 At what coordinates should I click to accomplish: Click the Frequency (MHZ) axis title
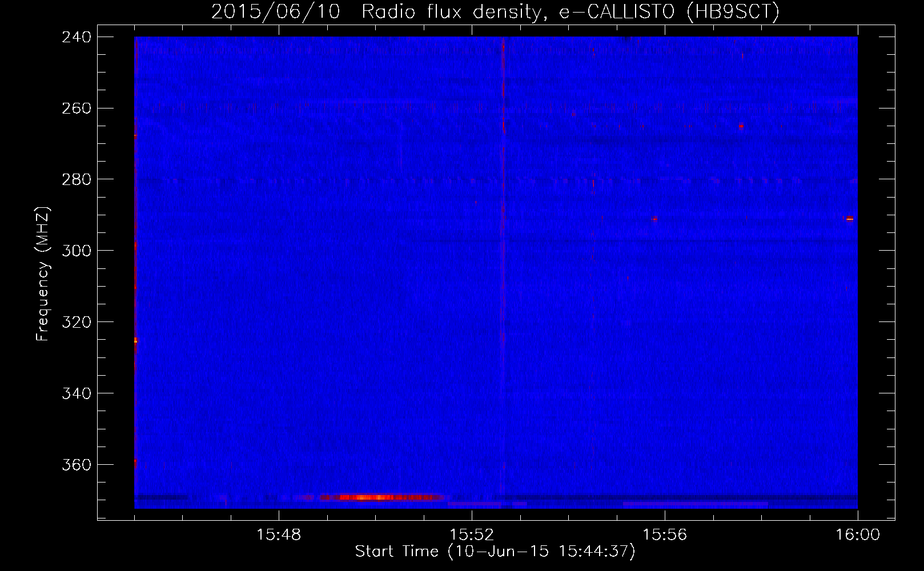43,274
